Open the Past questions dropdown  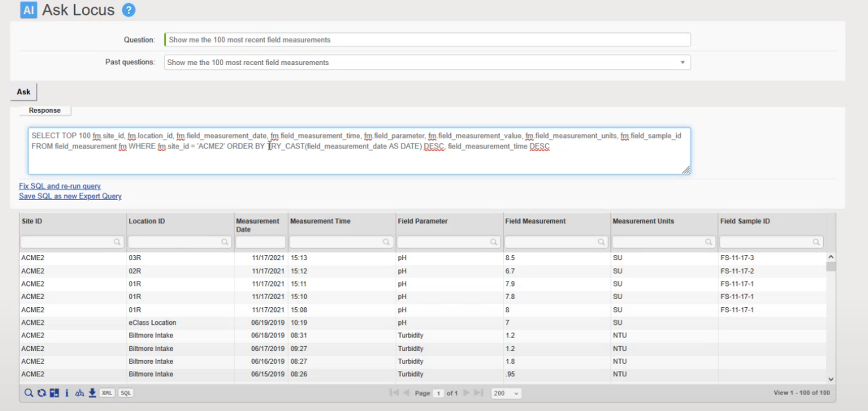click(682, 62)
